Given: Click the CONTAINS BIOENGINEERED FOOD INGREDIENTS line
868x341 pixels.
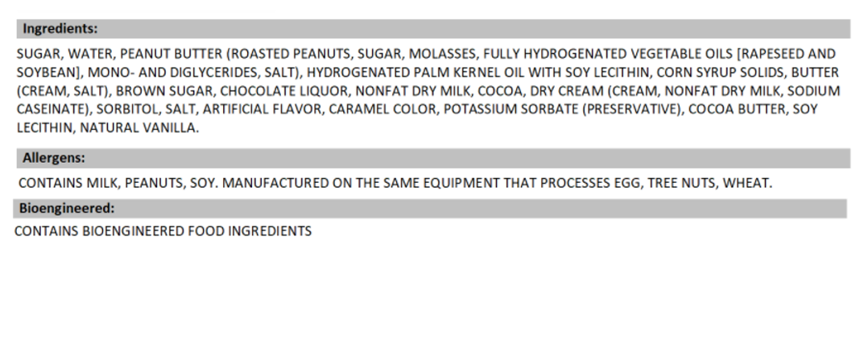Looking at the screenshot, I should (x=163, y=232).
